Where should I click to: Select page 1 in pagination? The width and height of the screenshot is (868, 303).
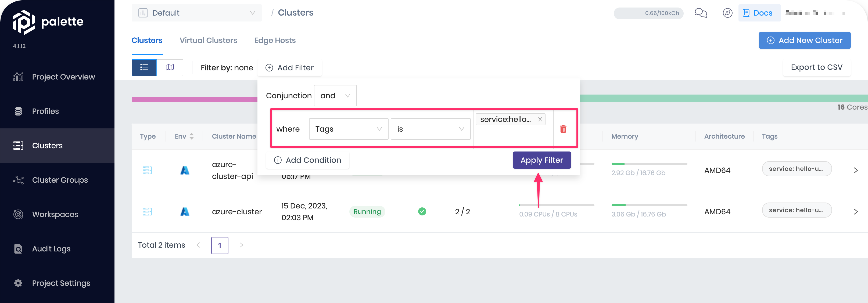[220, 246]
